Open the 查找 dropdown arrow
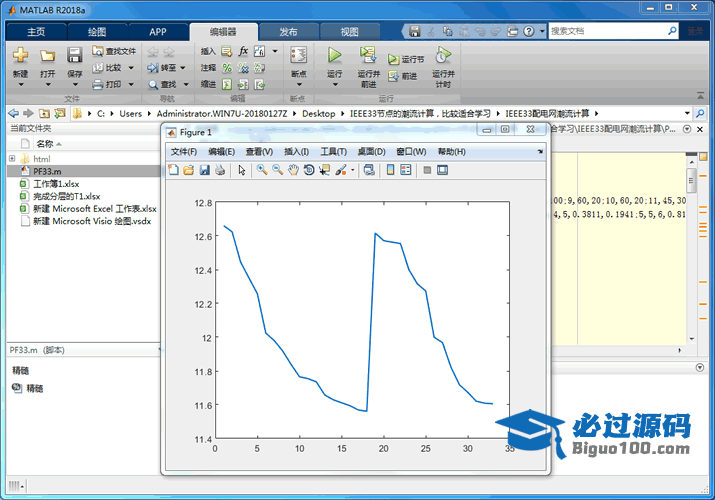Image resolution: width=715 pixels, height=500 pixels. point(186,84)
